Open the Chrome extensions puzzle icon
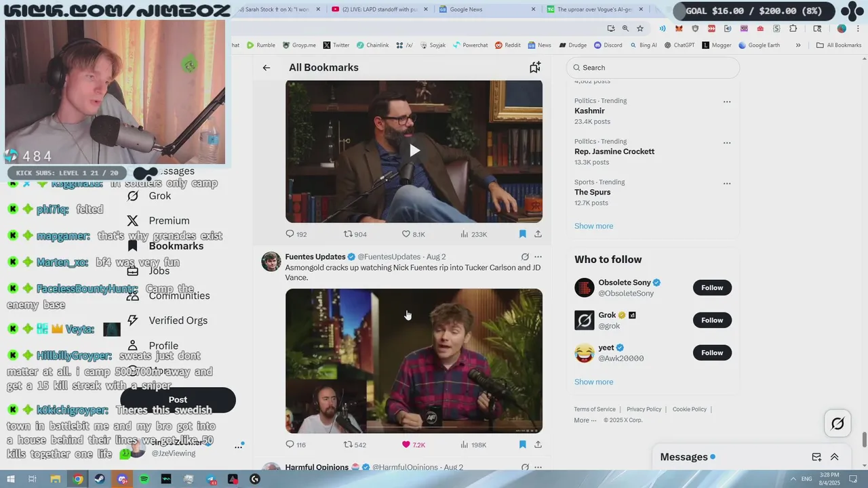Screen dimensions: 868x488 tap(793, 28)
